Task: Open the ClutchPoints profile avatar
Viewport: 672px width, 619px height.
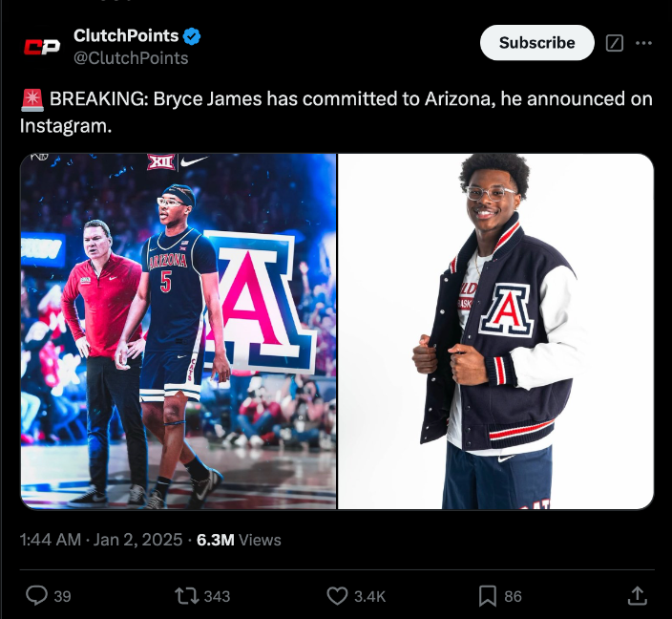Action: tap(41, 45)
